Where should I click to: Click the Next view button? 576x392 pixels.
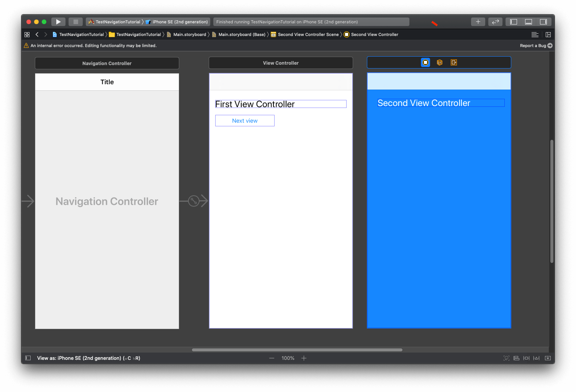click(245, 120)
